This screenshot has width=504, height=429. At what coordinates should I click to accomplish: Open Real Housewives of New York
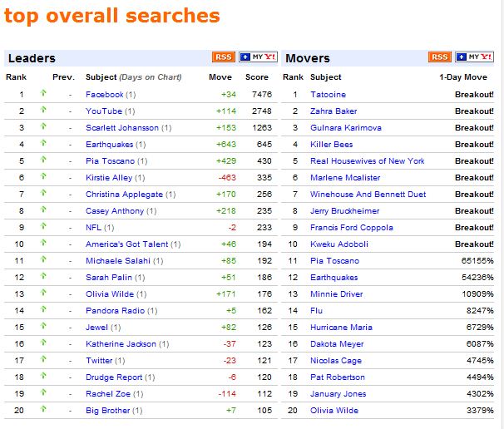click(x=368, y=161)
